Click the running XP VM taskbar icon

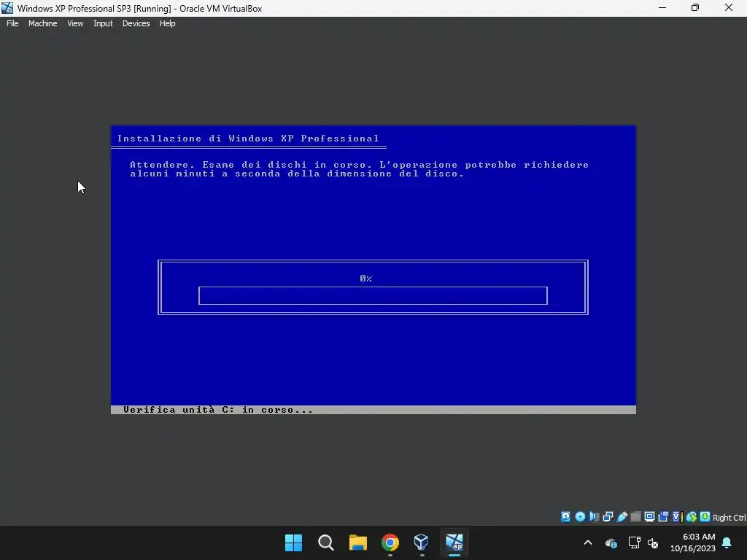point(454,542)
